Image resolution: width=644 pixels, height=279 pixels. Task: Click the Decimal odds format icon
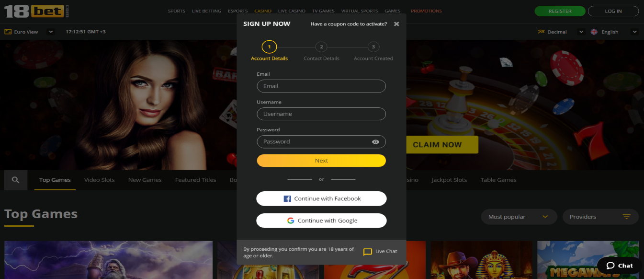point(541,32)
